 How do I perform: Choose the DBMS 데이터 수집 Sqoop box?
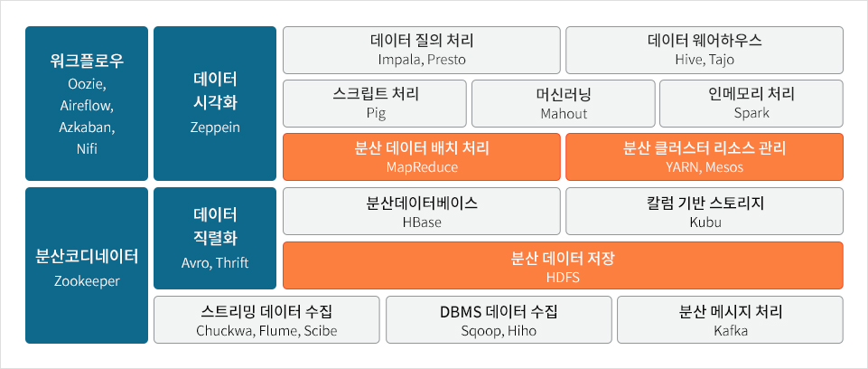(x=498, y=319)
